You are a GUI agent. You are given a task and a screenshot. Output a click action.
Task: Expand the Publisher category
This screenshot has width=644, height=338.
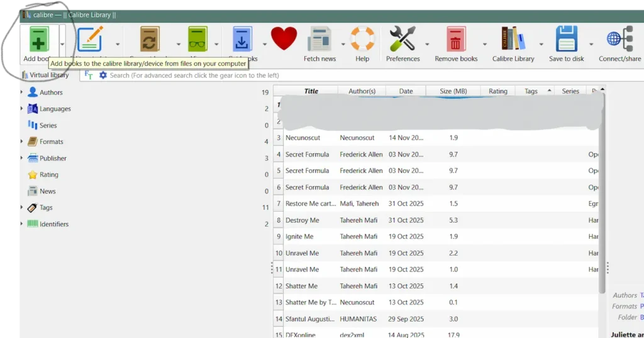coord(22,158)
